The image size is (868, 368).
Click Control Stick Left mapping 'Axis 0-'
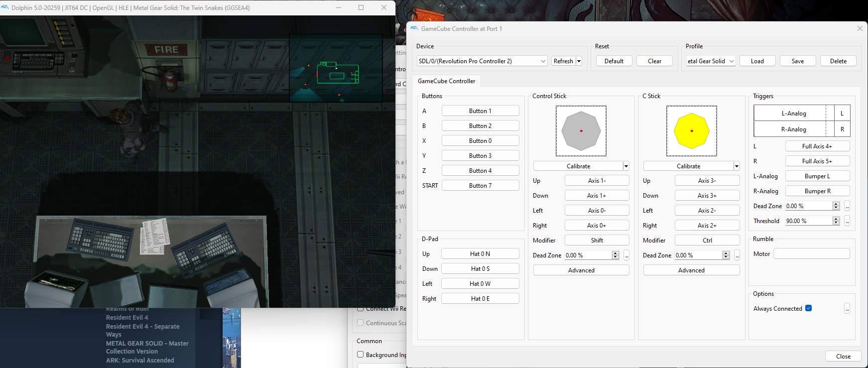point(597,210)
